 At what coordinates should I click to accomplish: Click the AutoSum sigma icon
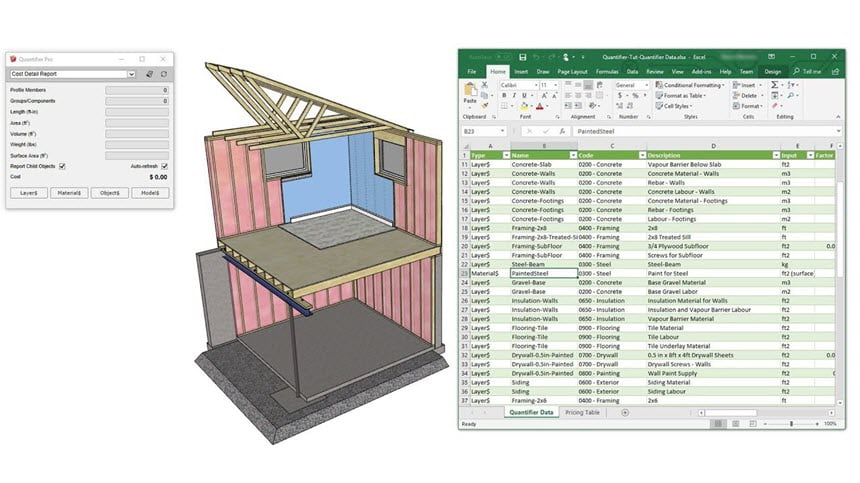[x=774, y=85]
